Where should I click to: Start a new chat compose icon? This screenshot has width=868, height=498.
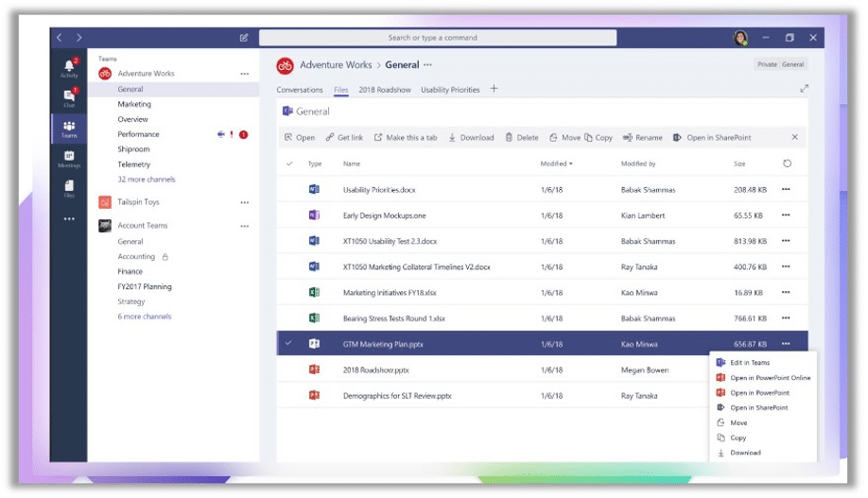click(244, 38)
